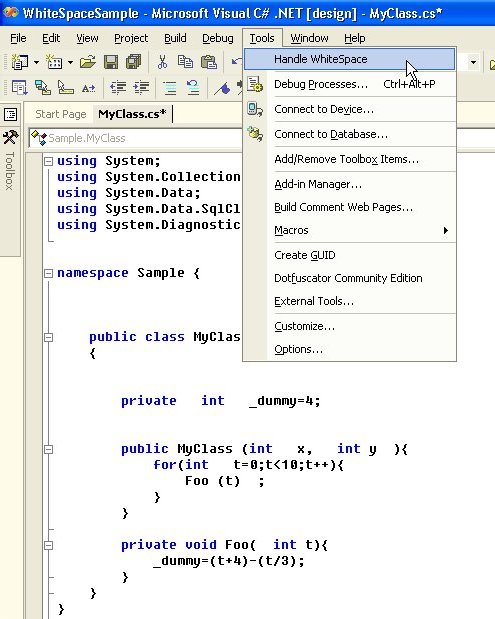Viewport: 495px width, 619px height.
Task: Expand the Macros submenu arrow
Action: (446, 230)
